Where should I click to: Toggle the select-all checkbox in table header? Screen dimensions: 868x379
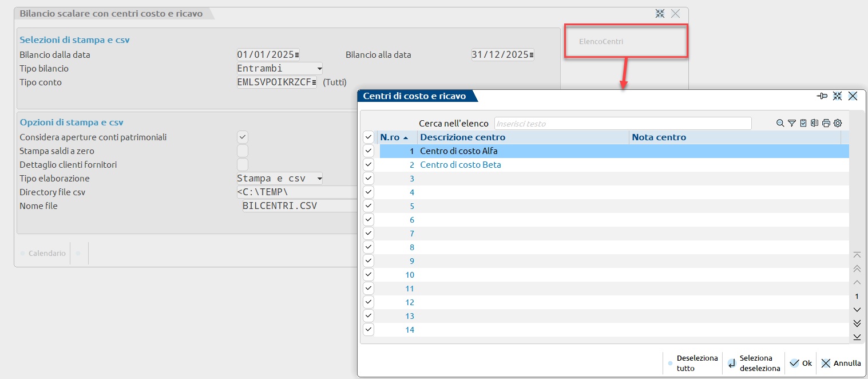coord(368,137)
